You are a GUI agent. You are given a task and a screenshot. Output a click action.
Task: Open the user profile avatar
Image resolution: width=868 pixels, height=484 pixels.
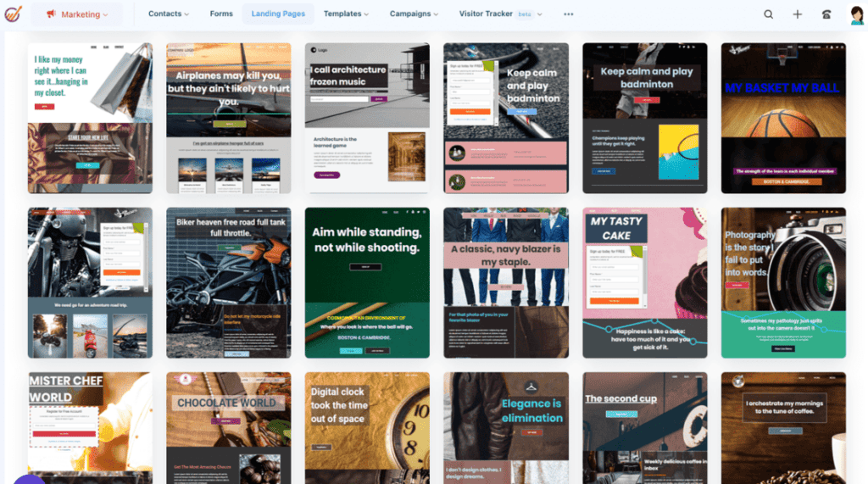tap(856, 14)
